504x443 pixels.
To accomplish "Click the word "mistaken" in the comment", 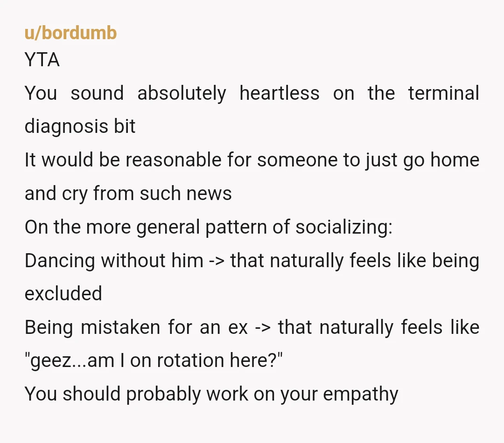I will click(120, 327).
